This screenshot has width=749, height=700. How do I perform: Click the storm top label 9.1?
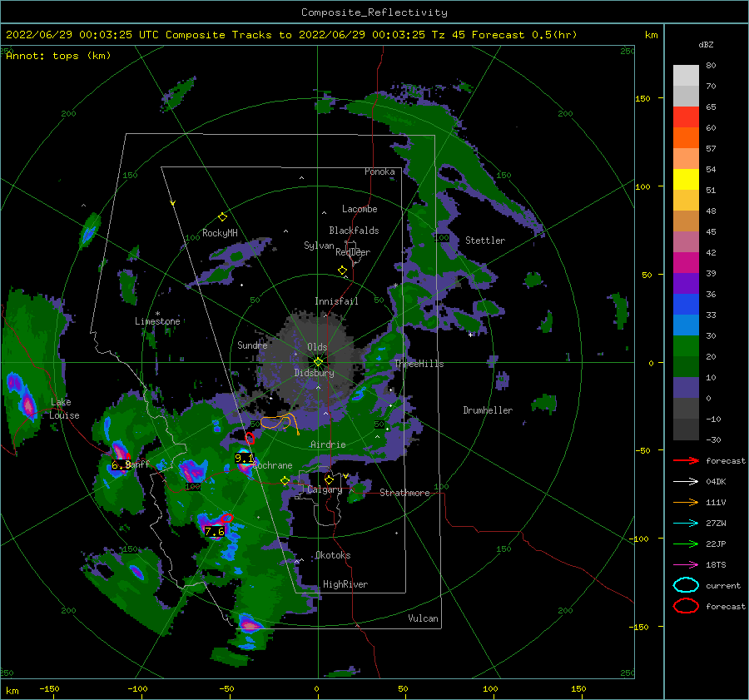244,459
